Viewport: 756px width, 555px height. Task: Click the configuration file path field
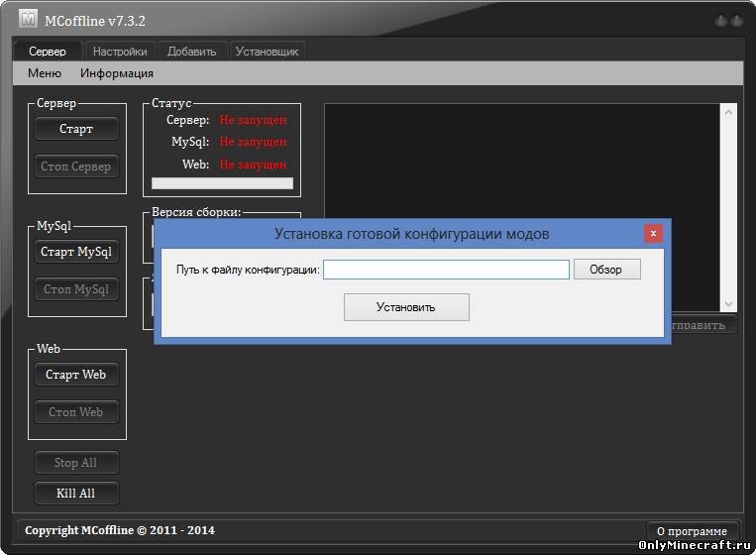[x=446, y=270]
